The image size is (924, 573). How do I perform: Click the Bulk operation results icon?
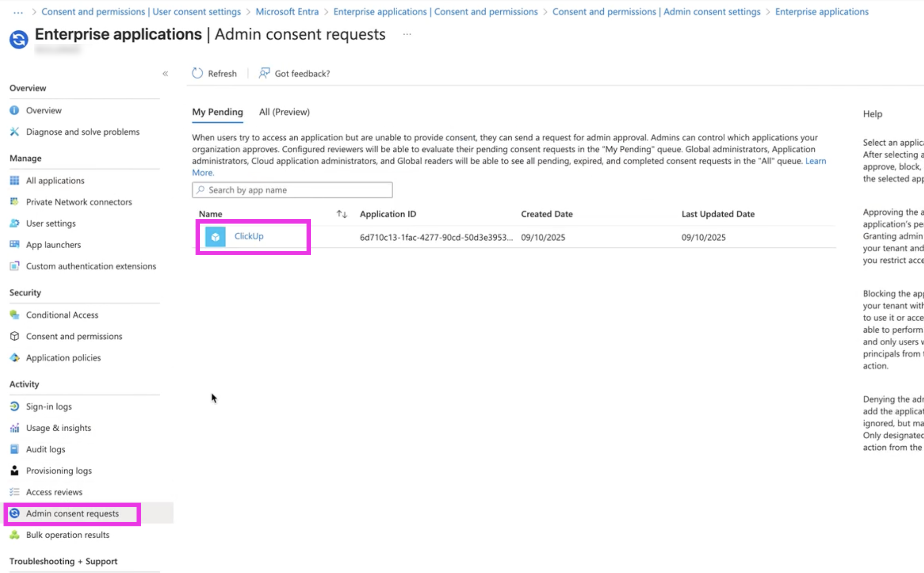(15, 535)
